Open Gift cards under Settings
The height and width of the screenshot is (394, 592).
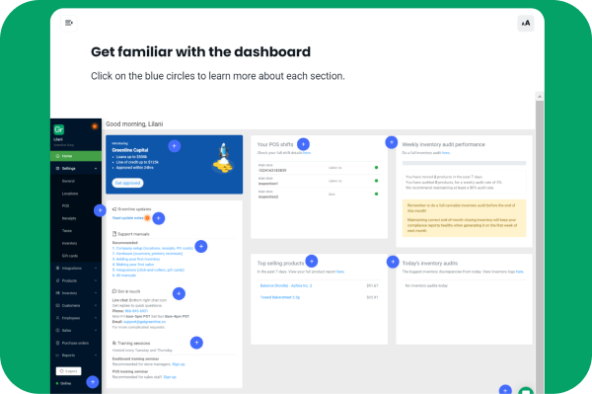click(70, 256)
